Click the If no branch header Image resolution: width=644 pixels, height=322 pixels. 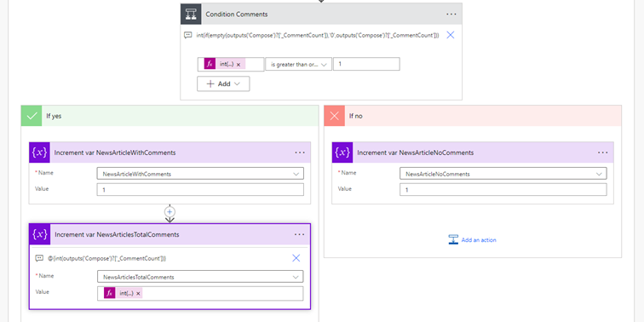coord(473,116)
